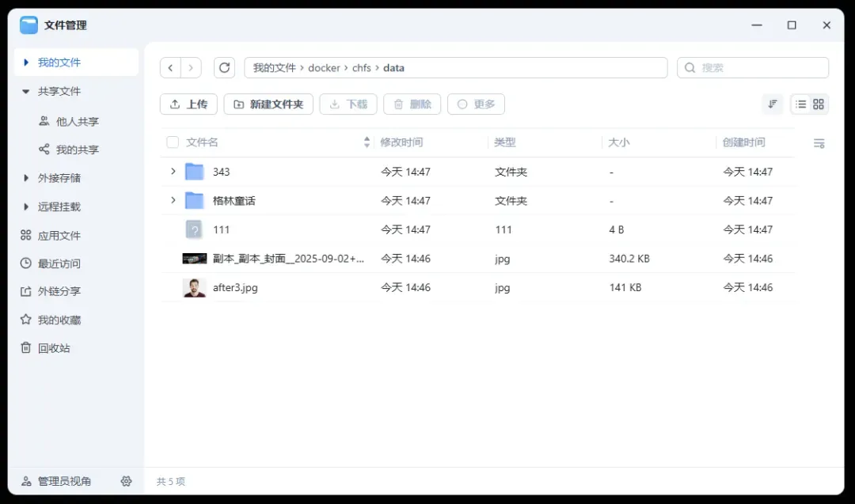The image size is (855, 504).
Task: Switch to list view icon
Action: tap(800, 104)
